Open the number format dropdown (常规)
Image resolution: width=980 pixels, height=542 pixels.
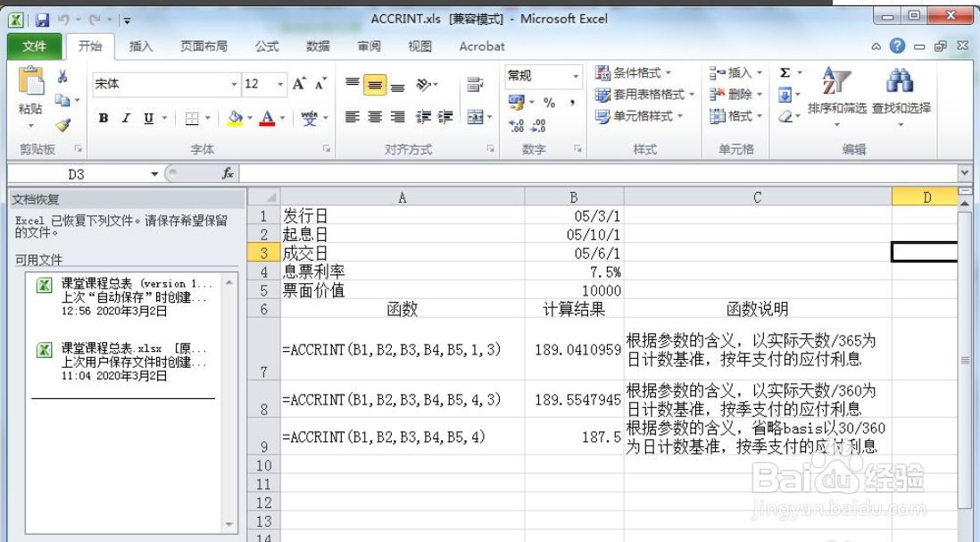coord(575,76)
